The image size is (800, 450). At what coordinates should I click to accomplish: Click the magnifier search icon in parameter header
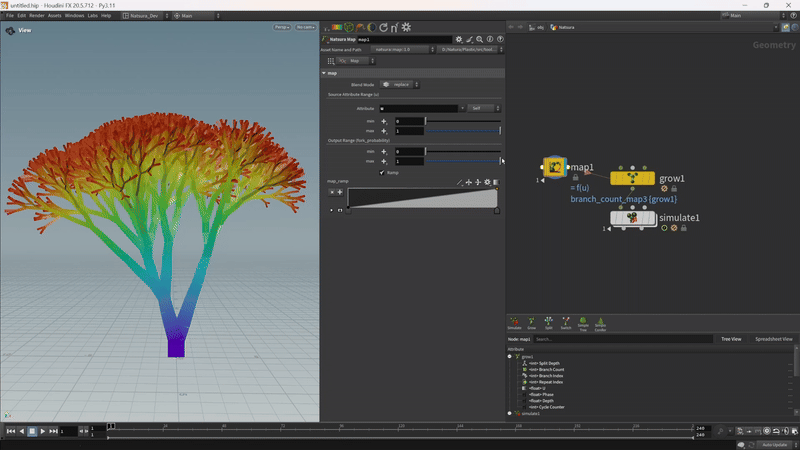coord(480,39)
